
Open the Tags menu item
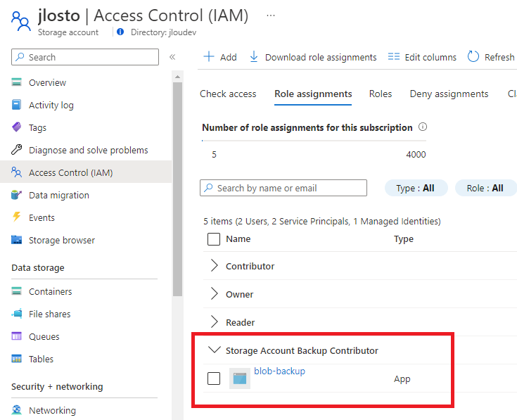coord(37,127)
